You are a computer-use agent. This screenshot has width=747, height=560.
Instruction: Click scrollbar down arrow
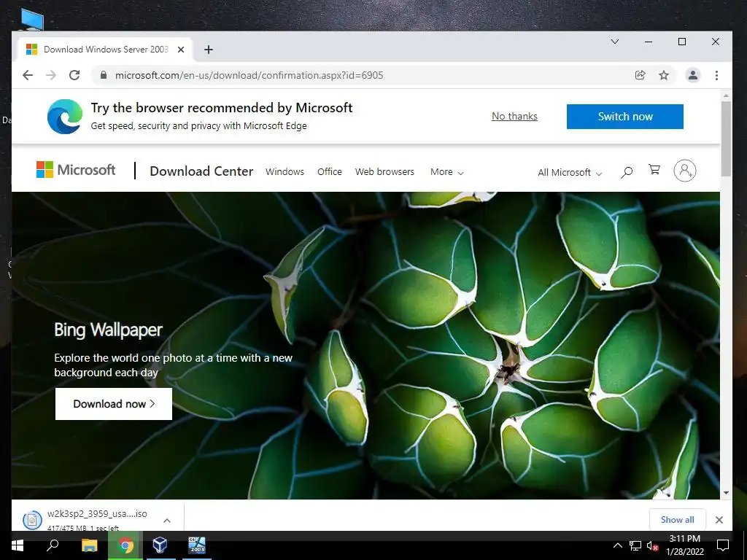(x=726, y=494)
